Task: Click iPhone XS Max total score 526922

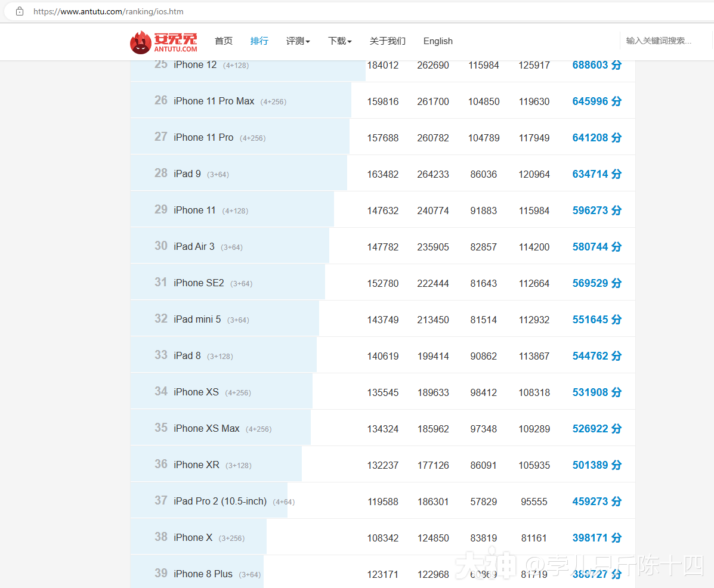Action: (596, 429)
